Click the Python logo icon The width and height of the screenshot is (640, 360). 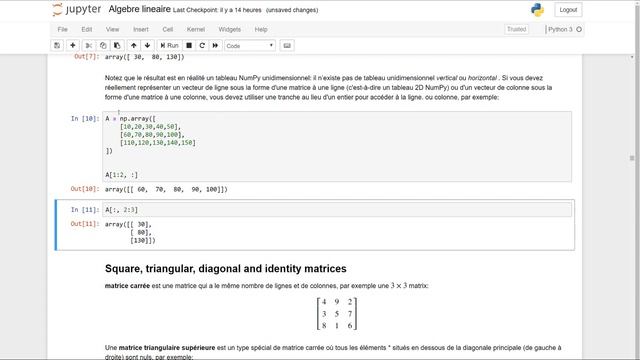[538, 10]
